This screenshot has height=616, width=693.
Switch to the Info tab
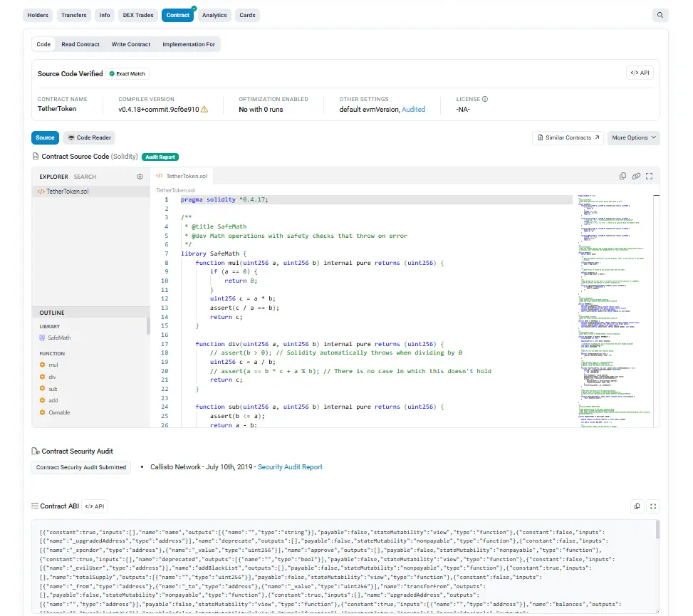[105, 15]
